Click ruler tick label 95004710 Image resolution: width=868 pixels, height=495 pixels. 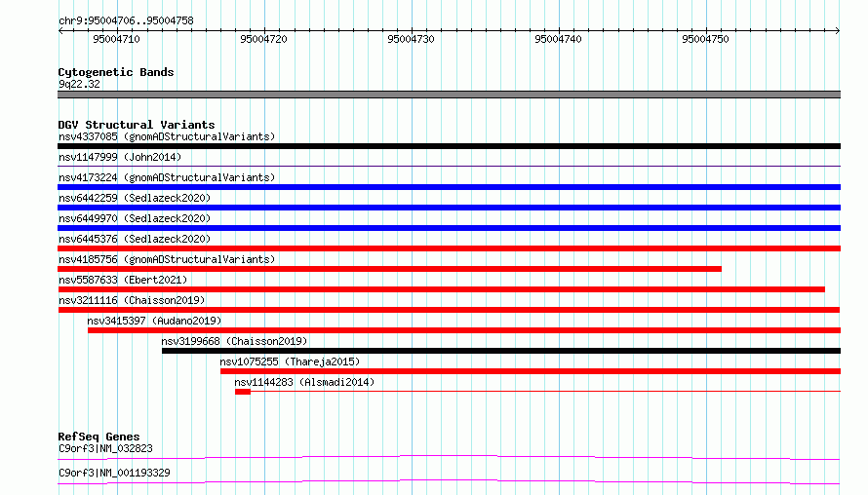click(116, 39)
